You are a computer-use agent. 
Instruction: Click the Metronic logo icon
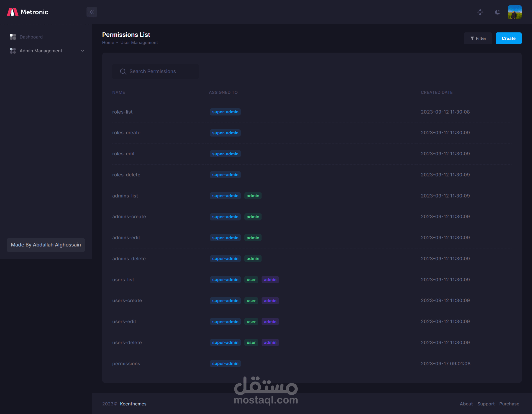click(x=12, y=12)
